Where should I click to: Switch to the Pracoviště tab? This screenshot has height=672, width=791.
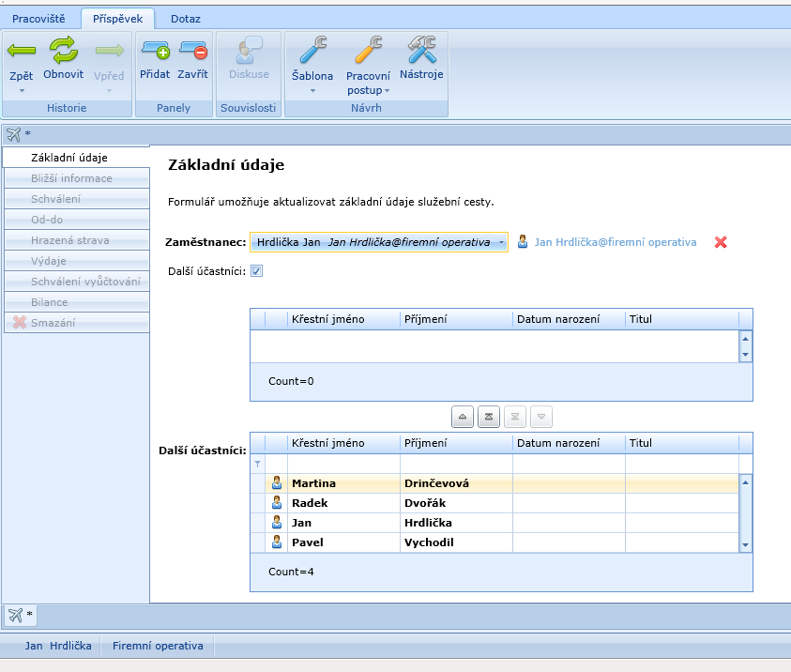[38, 18]
